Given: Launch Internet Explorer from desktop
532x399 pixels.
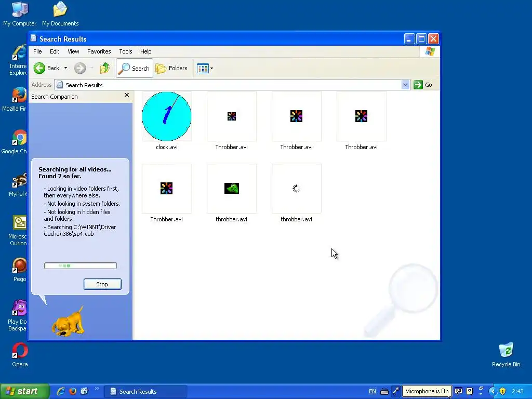Looking at the screenshot, I should 18,60.
